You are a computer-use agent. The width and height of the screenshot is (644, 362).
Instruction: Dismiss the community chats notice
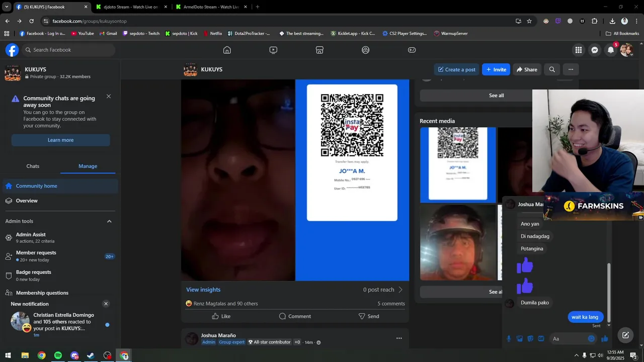pos(109,96)
